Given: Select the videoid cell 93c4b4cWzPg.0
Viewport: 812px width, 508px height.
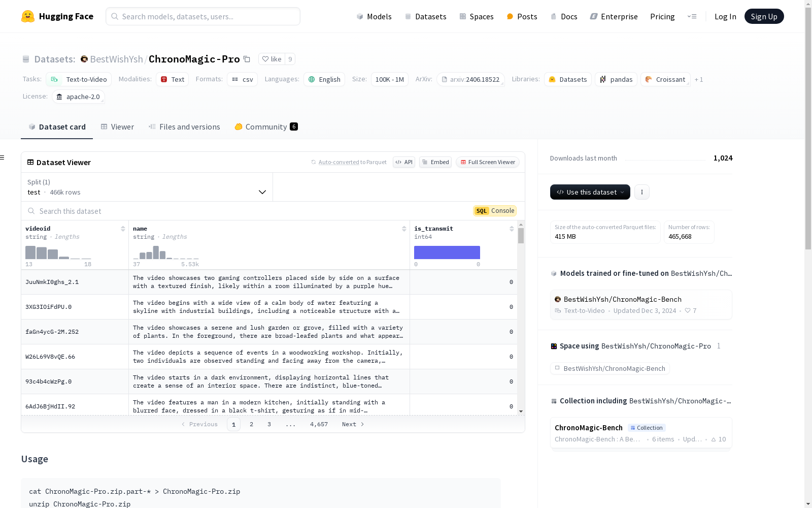Looking at the screenshot, I should 75,382.
